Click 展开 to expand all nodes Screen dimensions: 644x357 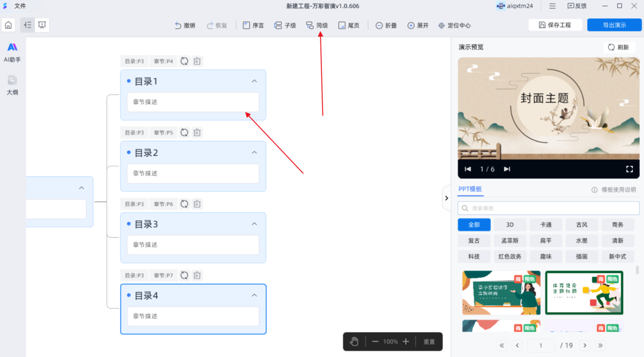pyautogui.click(x=418, y=25)
